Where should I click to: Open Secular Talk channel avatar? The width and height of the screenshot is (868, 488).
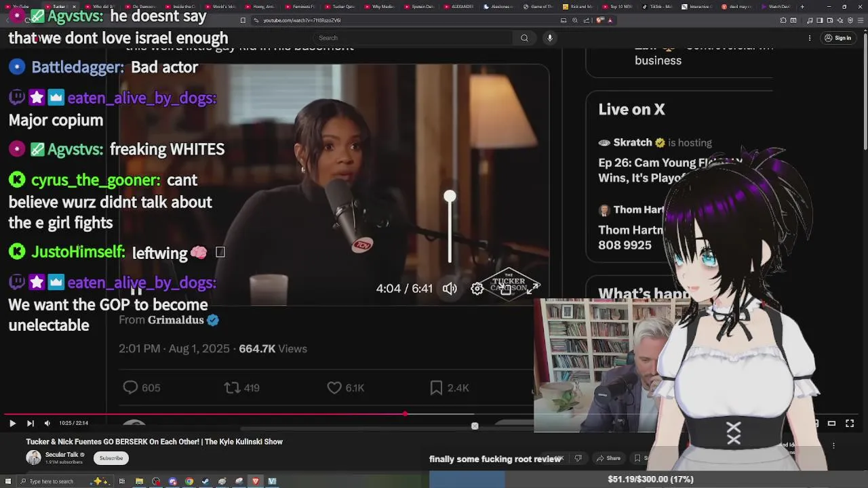coord(33,457)
